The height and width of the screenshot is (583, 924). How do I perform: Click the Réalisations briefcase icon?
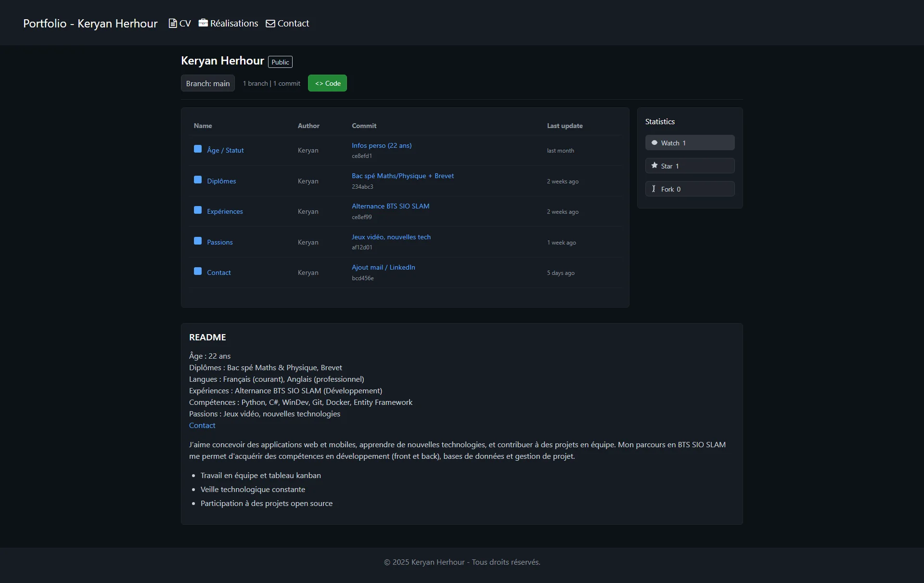click(203, 23)
